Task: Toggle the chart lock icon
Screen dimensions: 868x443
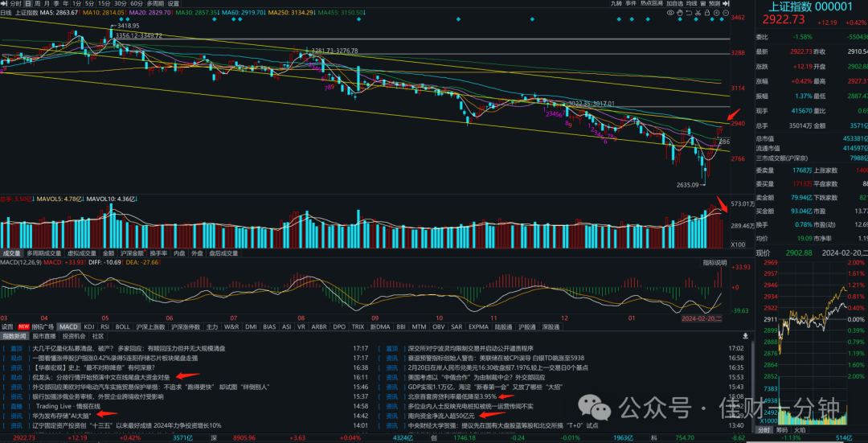Action: point(707,12)
